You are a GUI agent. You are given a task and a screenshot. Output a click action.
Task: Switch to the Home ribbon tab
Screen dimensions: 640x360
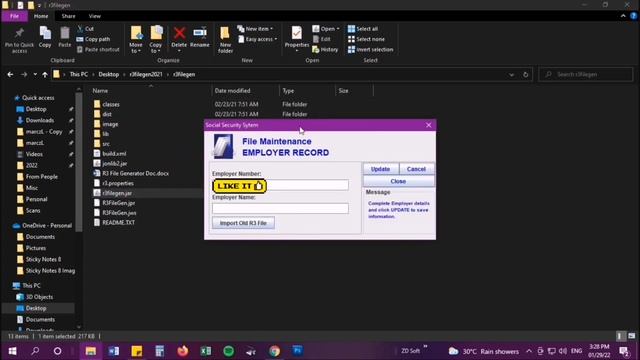41,16
